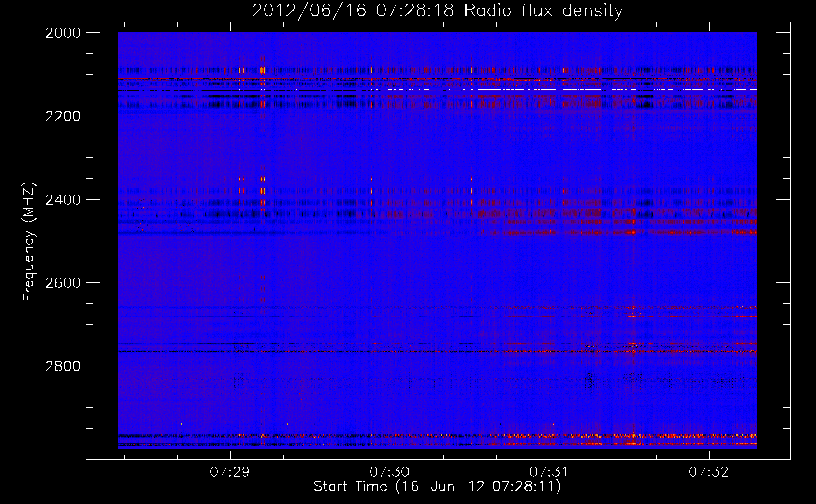This screenshot has height=504, width=816.
Task: Click the '2400' frequency axis label
Action: (x=63, y=200)
